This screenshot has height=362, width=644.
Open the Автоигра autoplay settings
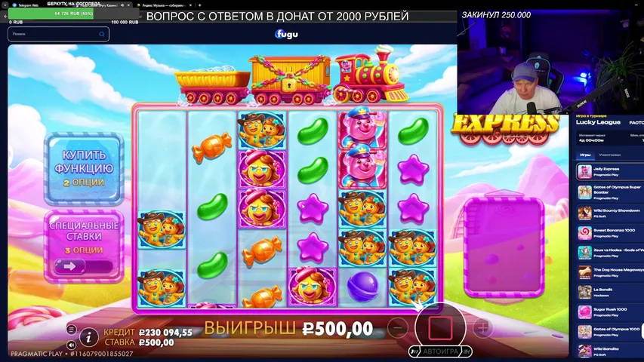point(440,351)
